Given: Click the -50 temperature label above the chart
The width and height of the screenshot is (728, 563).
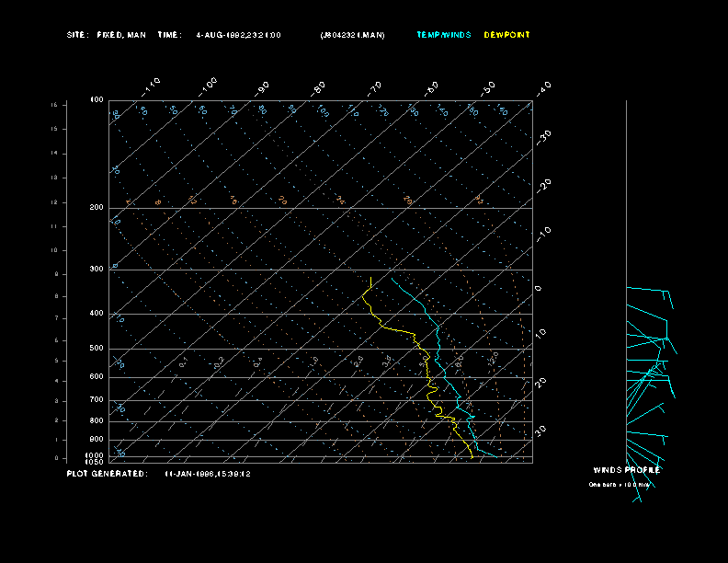Looking at the screenshot, I should tap(488, 88).
